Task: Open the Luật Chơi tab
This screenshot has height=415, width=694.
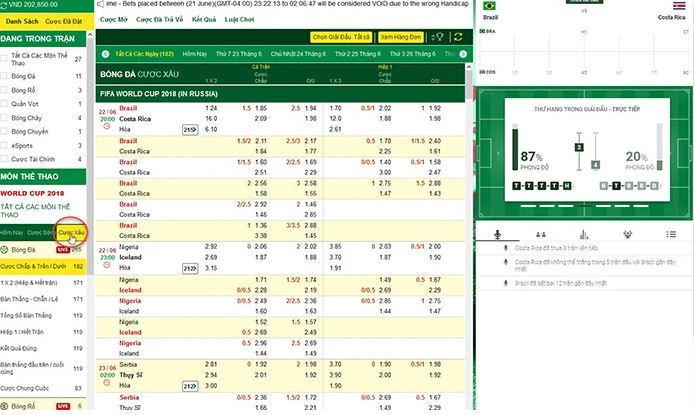Action: 239,19
